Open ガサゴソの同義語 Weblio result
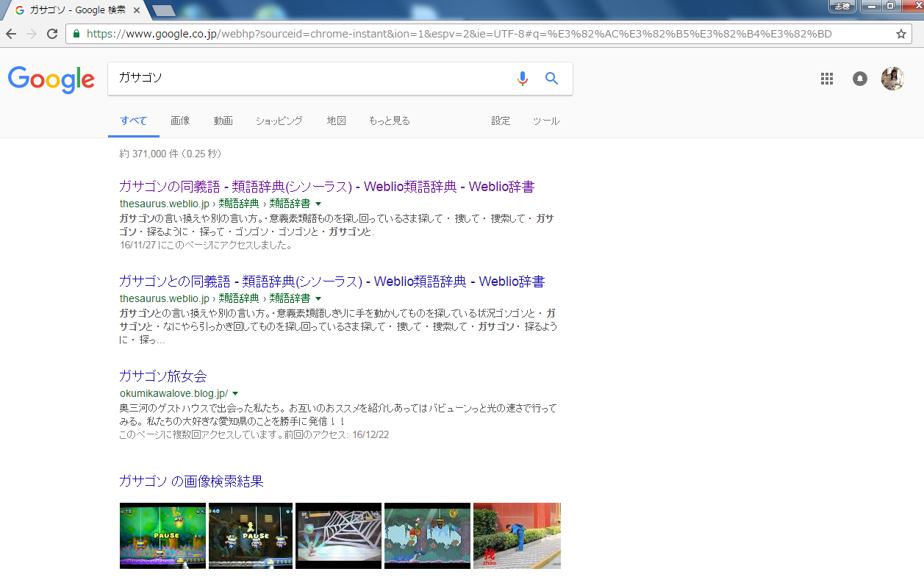924x577 pixels. point(326,187)
